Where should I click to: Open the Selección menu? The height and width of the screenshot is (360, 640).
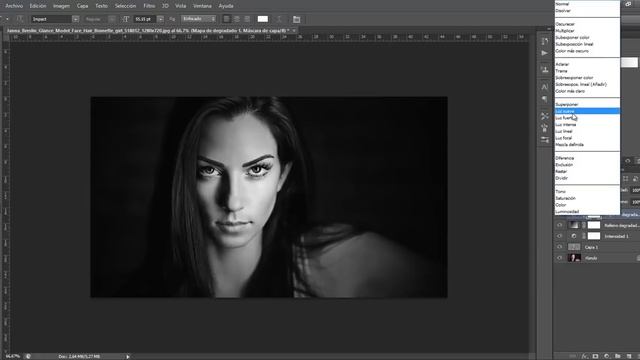[x=125, y=6]
